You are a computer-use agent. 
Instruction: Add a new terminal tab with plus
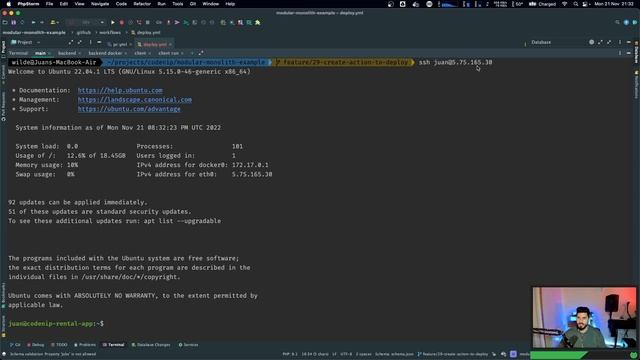(192, 53)
